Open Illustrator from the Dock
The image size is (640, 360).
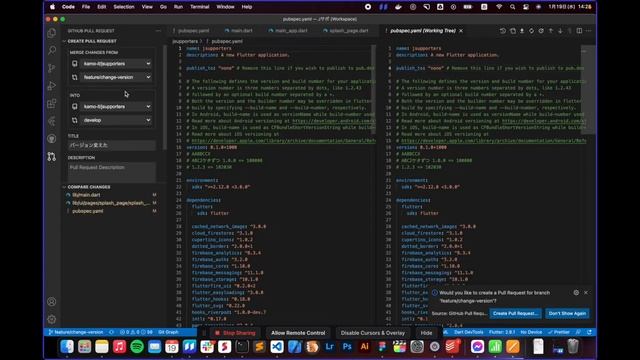[364, 347]
